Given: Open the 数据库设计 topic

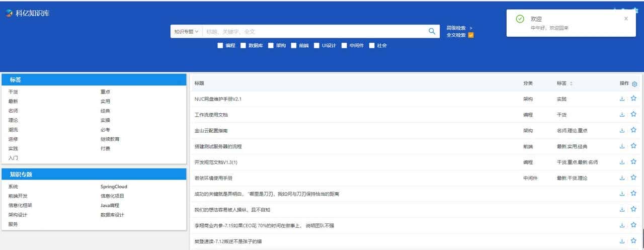Looking at the screenshot, I should click(x=112, y=215).
